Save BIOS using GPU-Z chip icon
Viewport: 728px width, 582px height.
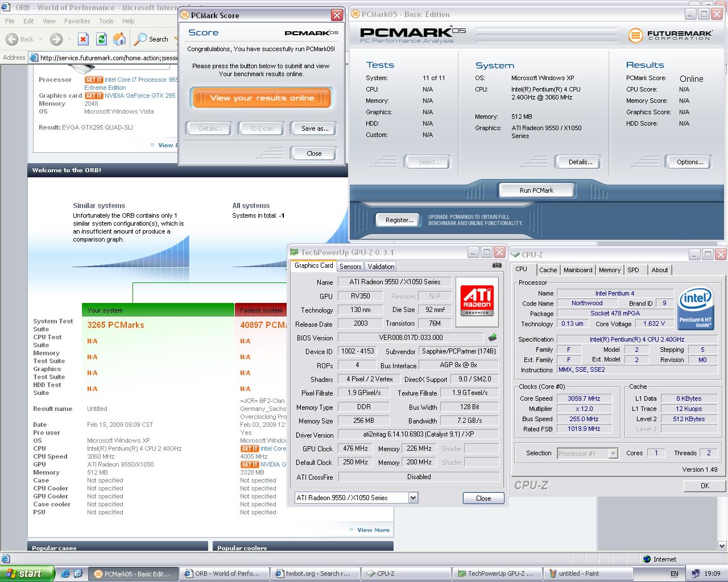[493, 338]
